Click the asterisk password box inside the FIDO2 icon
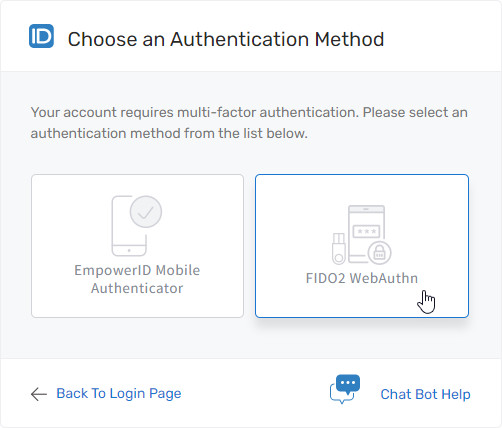 (x=366, y=231)
